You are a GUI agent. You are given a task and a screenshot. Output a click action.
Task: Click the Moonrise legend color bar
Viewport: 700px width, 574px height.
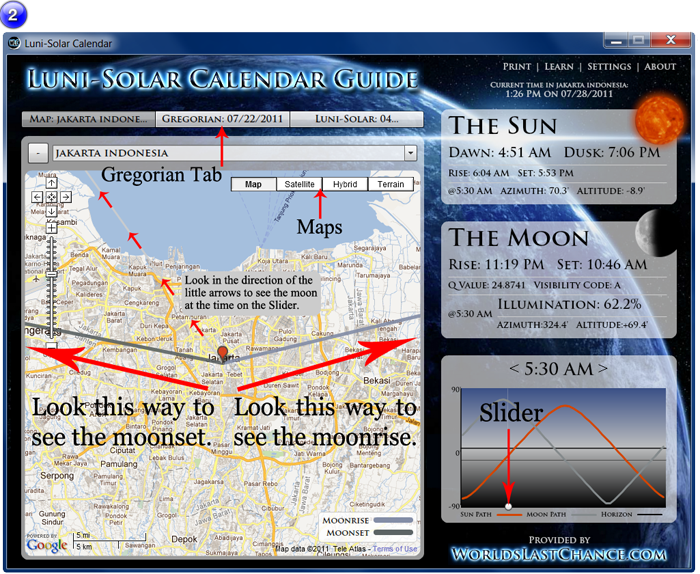pos(393,520)
